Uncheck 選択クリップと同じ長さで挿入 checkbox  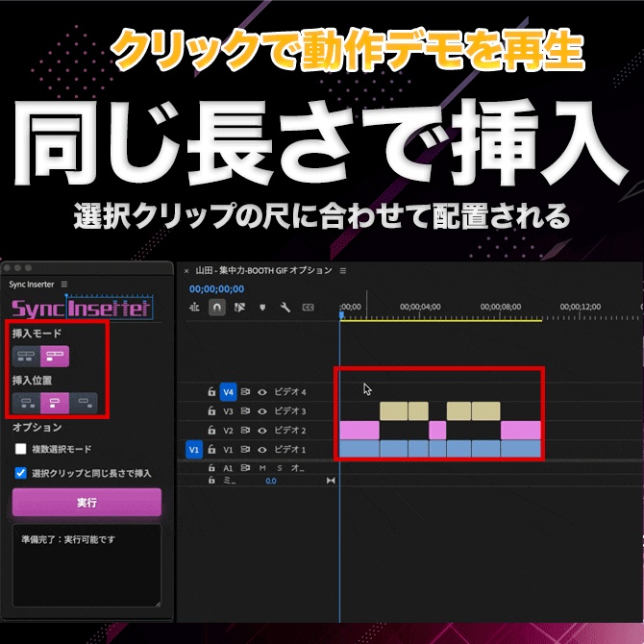(x=20, y=473)
